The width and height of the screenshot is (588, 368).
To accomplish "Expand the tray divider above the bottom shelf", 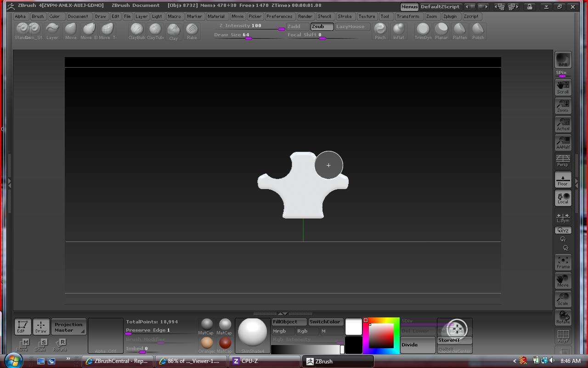I will point(283,314).
